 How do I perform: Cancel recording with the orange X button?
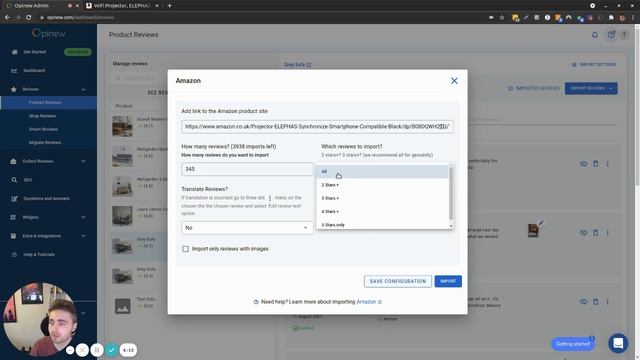pyautogui.click(x=82, y=350)
